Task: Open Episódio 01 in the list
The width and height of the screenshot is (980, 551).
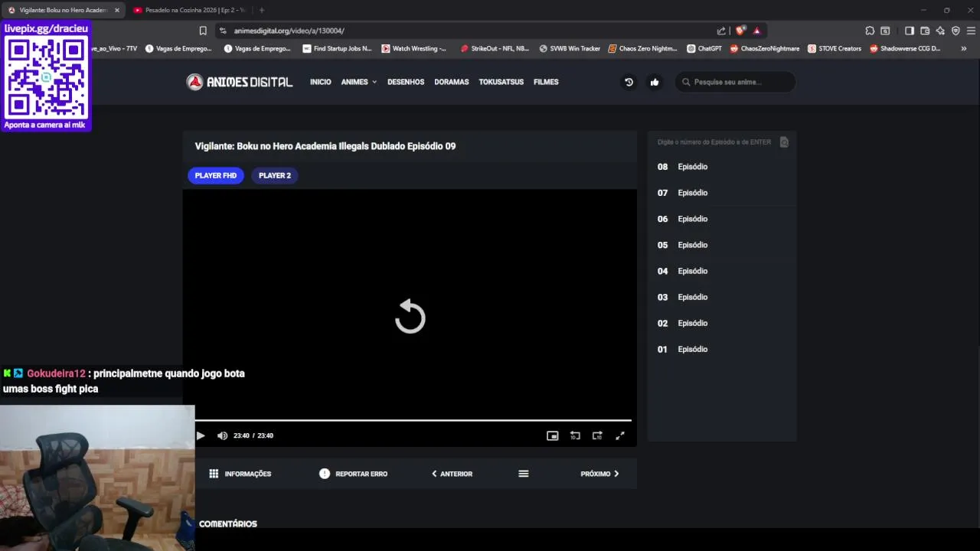Action: pyautogui.click(x=722, y=349)
